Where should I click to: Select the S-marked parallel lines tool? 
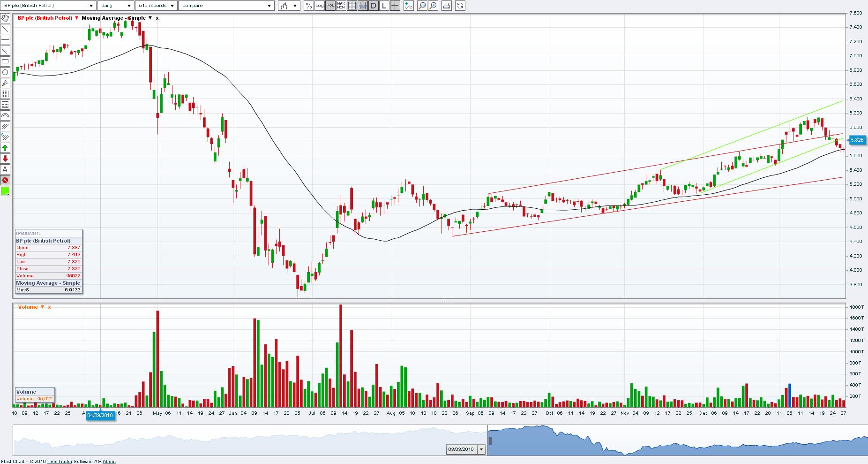pyautogui.click(x=5, y=137)
